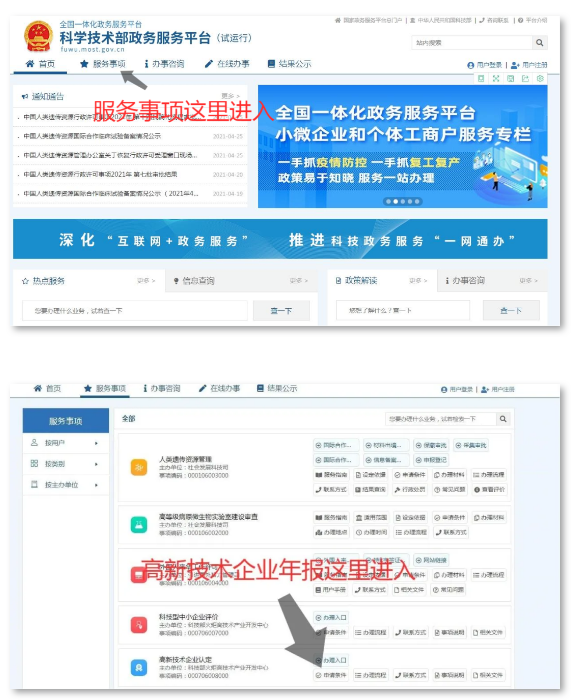Expand the 按主办单位 sidebar category
The image size is (573, 700).
66,484
